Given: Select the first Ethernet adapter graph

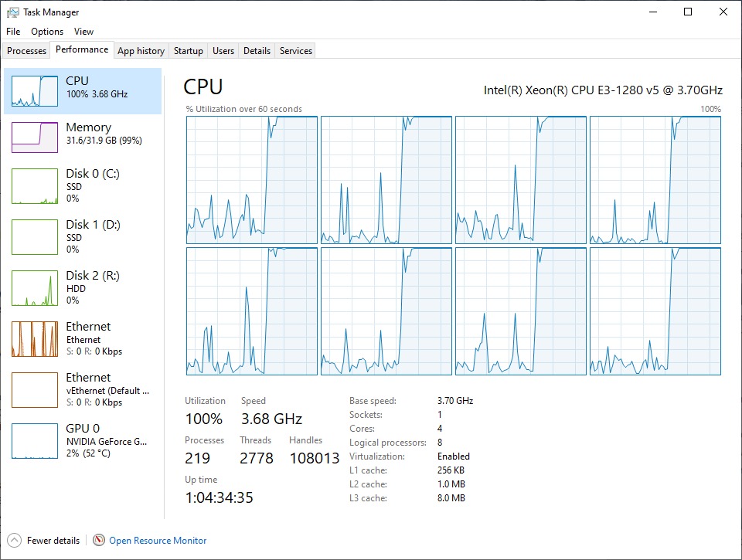Looking at the screenshot, I should [35, 339].
